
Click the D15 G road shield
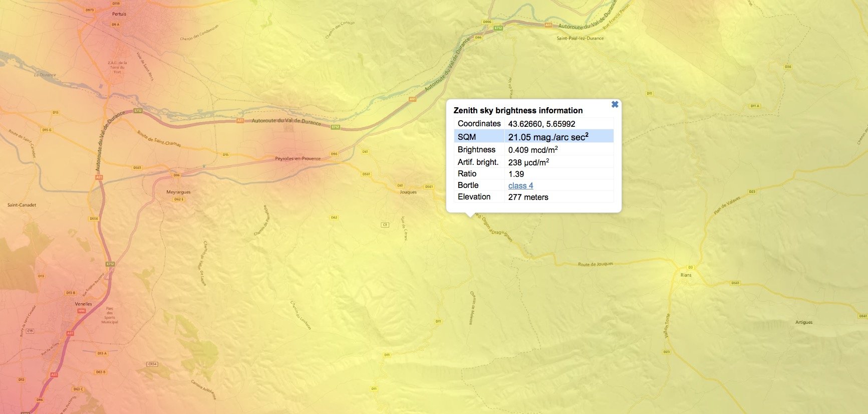(47, 130)
